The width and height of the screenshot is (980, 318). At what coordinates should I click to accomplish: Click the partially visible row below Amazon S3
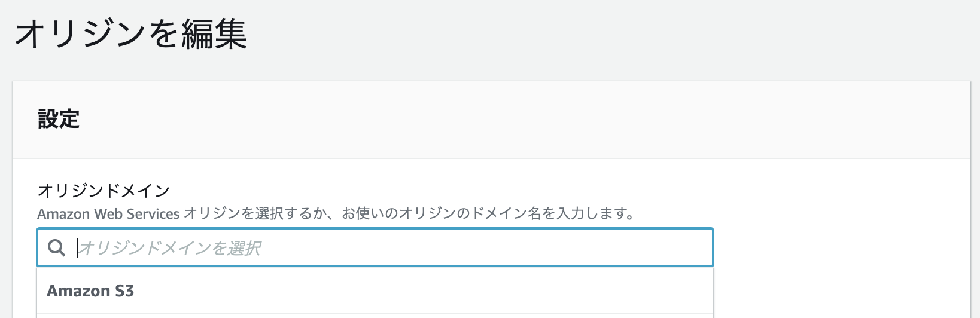coord(375,316)
